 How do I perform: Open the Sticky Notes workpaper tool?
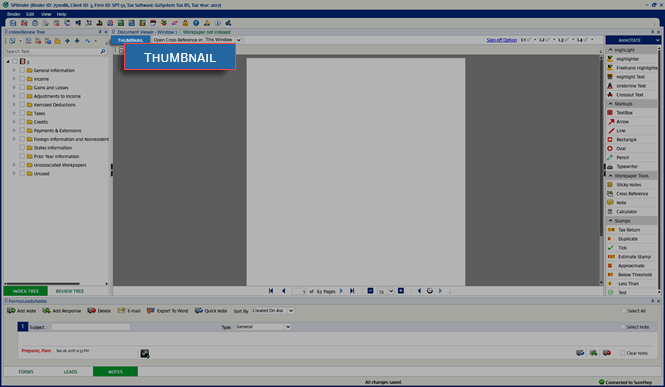(x=632, y=185)
